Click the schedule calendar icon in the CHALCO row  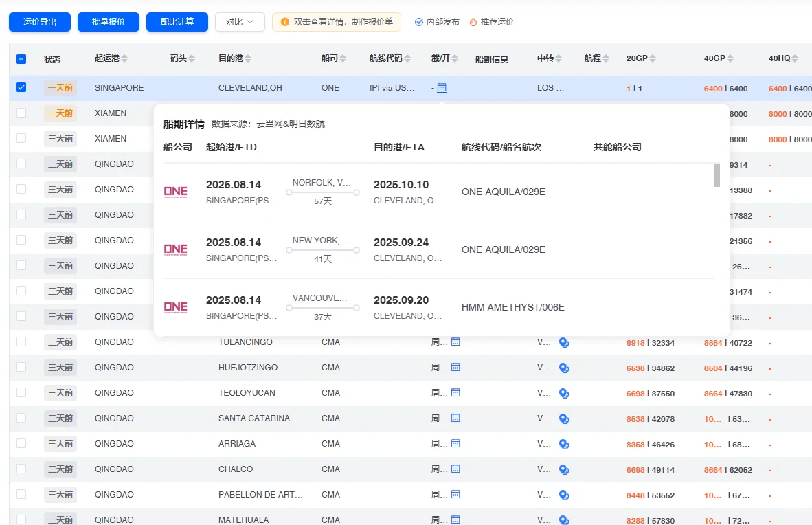tap(454, 469)
